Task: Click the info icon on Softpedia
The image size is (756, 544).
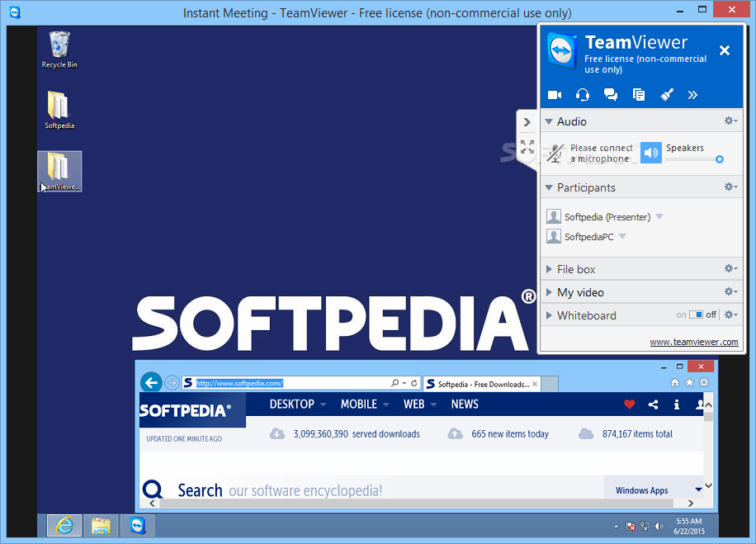Action: [677, 404]
